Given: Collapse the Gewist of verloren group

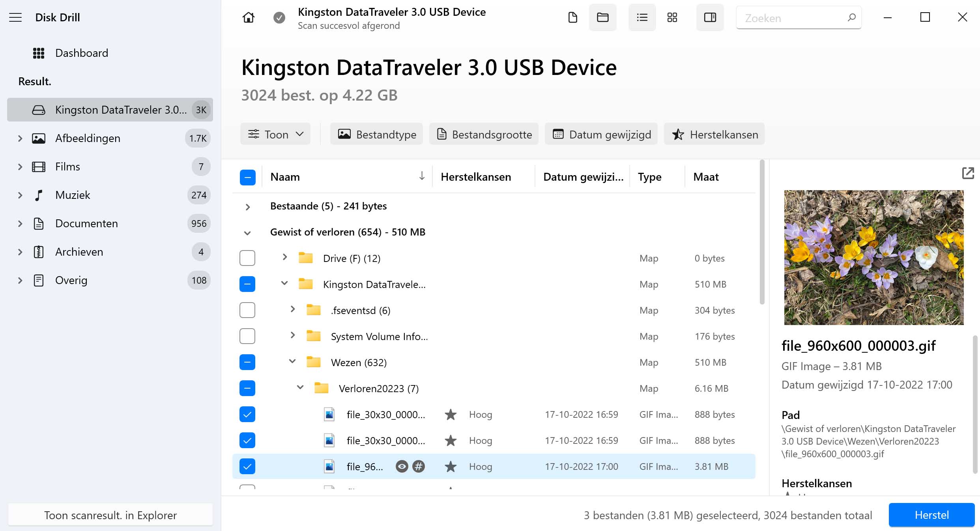Looking at the screenshot, I should click(247, 233).
